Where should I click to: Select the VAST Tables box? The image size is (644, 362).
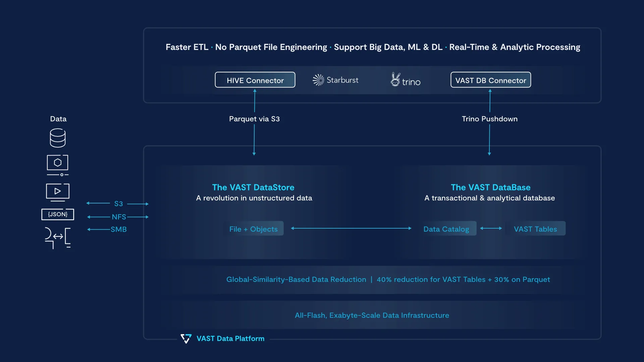(x=535, y=229)
